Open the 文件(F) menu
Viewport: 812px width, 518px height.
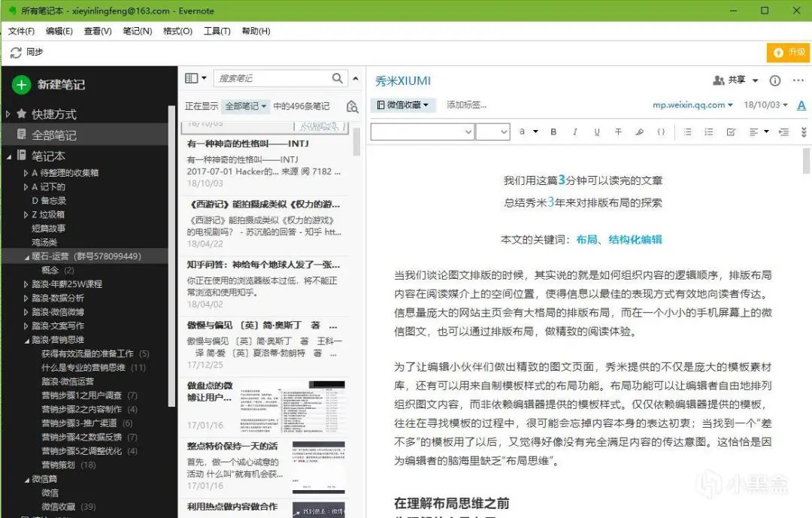point(21,31)
